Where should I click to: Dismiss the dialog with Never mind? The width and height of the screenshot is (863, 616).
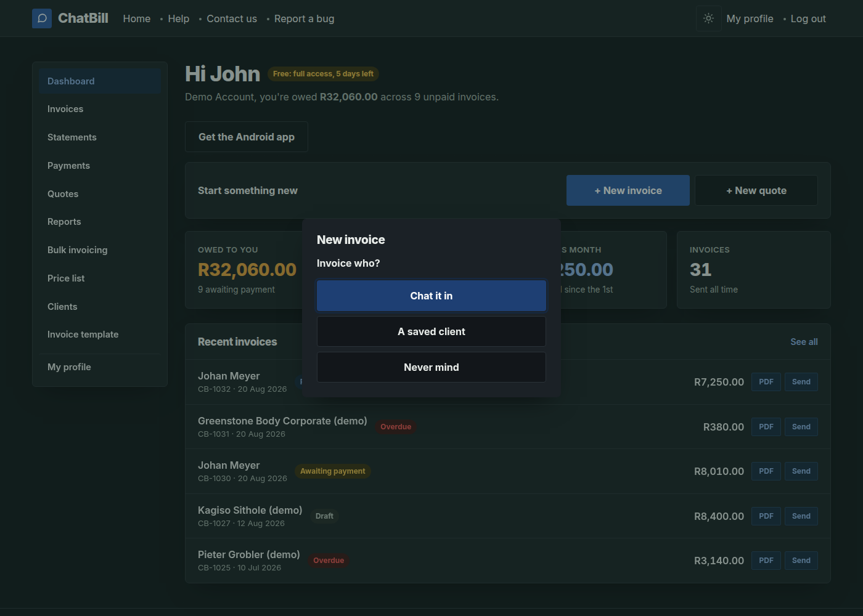[x=431, y=367]
